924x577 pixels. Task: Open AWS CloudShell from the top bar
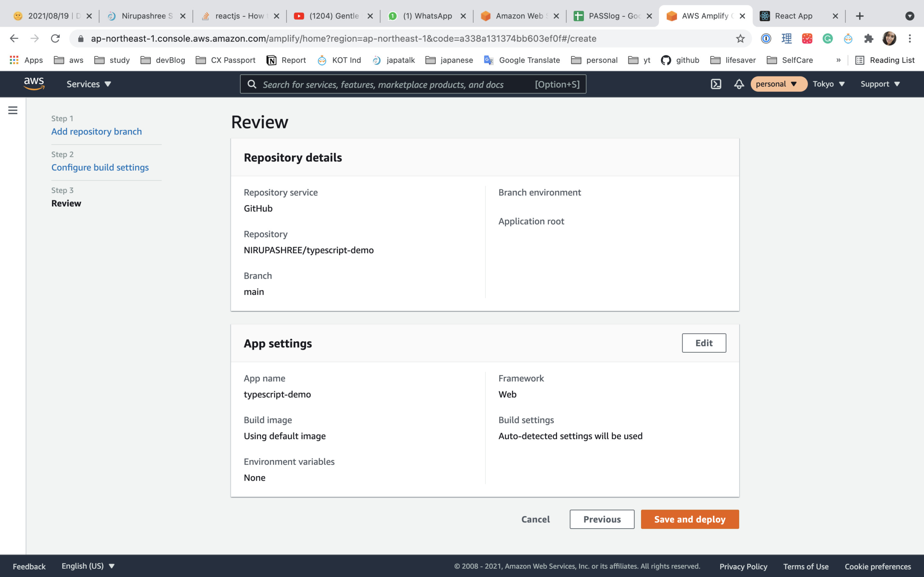click(715, 84)
